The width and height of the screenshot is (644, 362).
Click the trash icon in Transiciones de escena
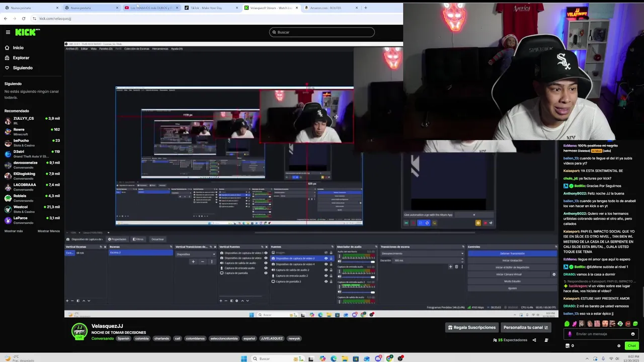456,266
